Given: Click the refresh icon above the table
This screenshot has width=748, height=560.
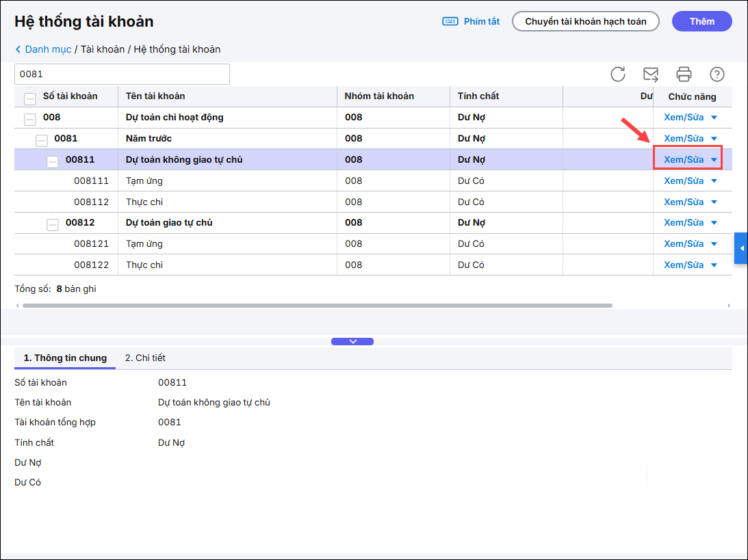Looking at the screenshot, I should (x=617, y=75).
